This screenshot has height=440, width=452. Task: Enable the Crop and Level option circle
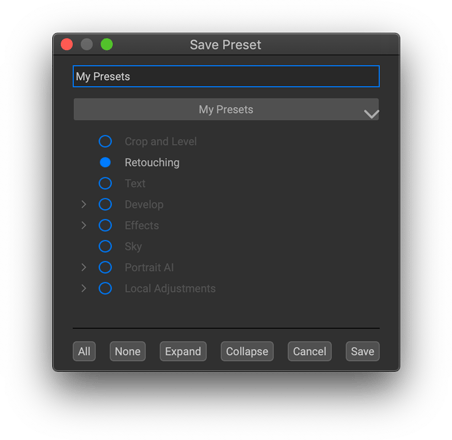(105, 141)
